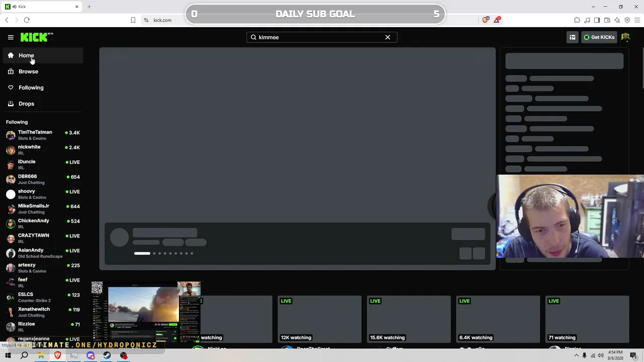Viewport: 644px width, 362px height.
Task: Open Windows taskbar search
Action: 24,355
